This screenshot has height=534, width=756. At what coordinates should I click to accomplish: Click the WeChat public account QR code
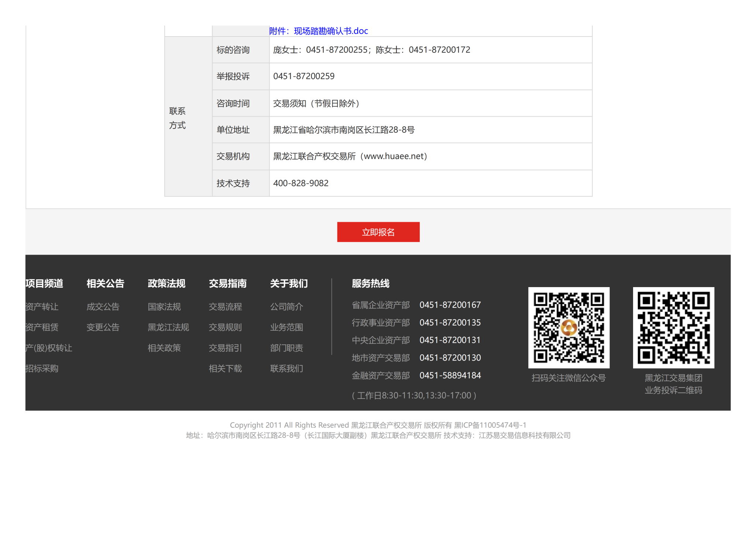tap(569, 328)
